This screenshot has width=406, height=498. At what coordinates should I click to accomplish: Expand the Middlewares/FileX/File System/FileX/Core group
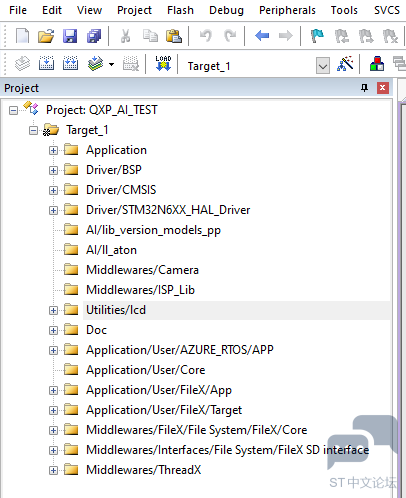(53, 430)
